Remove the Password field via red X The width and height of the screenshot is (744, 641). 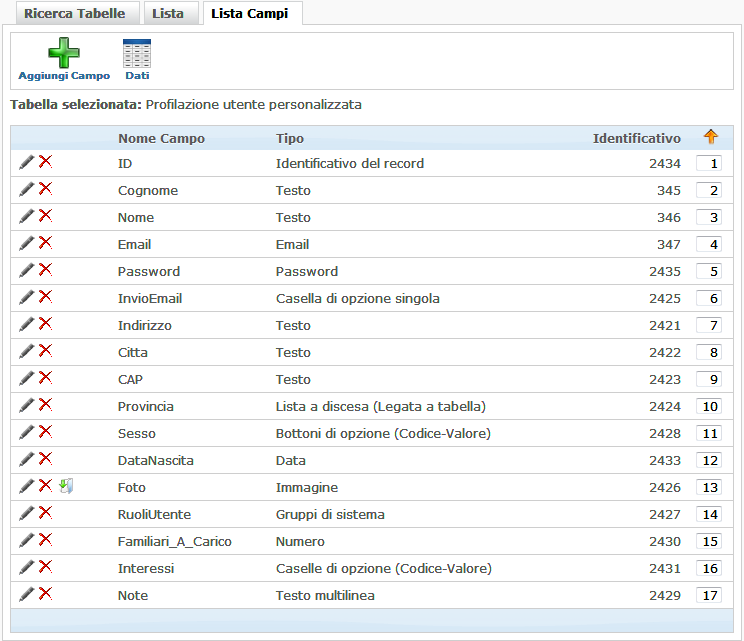click(46, 270)
